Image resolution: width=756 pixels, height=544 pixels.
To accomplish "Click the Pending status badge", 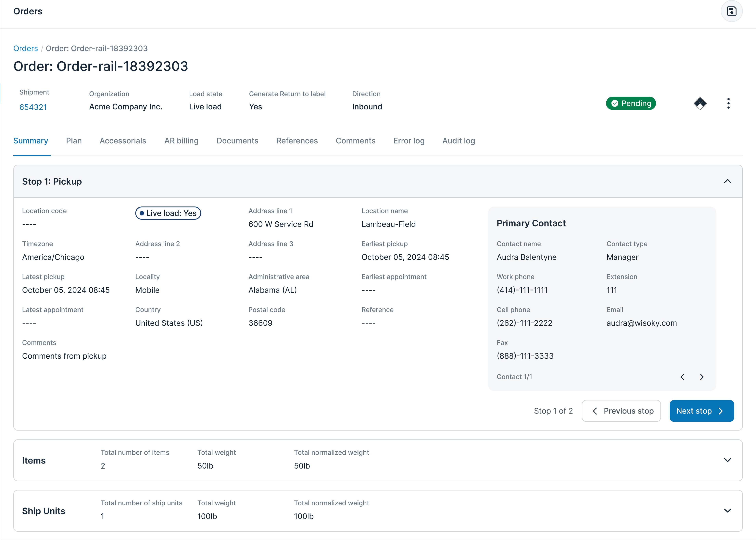I will [x=631, y=103].
